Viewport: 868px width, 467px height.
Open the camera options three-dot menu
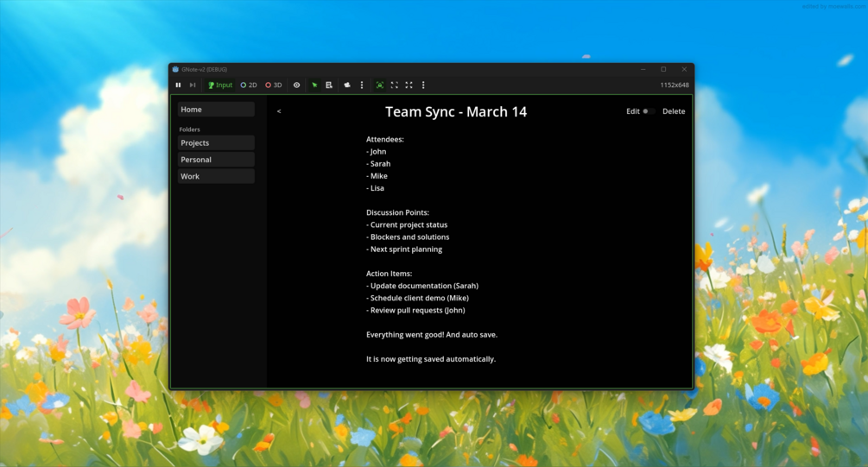(x=362, y=85)
